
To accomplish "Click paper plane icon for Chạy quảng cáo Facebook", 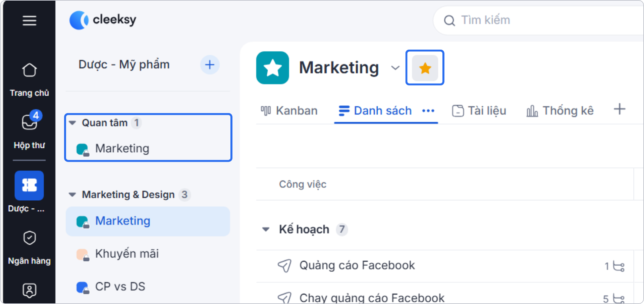I will click(284, 298).
